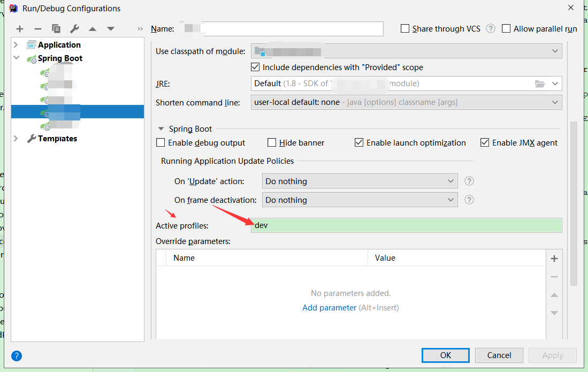Close the Run/Debug Configurations dialog

[571, 7]
